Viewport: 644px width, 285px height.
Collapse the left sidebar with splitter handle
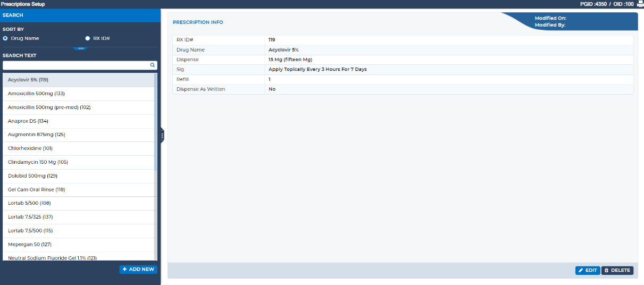tap(162, 136)
